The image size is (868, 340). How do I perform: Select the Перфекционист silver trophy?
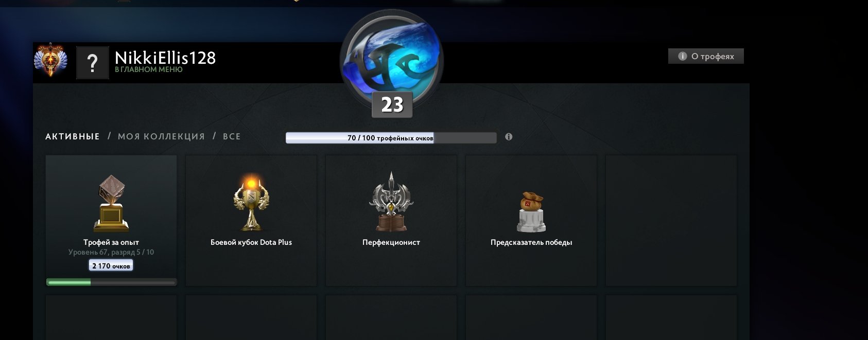tap(391, 221)
